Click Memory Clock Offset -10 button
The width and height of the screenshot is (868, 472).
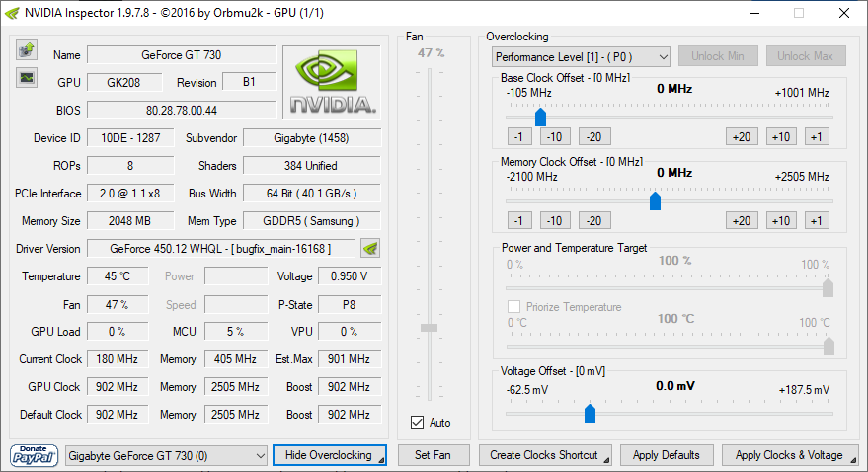click(555, 221)
